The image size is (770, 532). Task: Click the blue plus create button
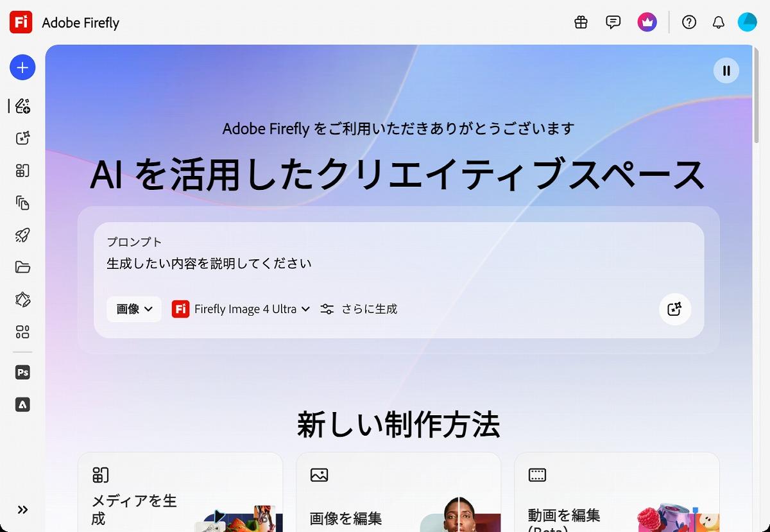pyautogui.click(x=22, y=67)
